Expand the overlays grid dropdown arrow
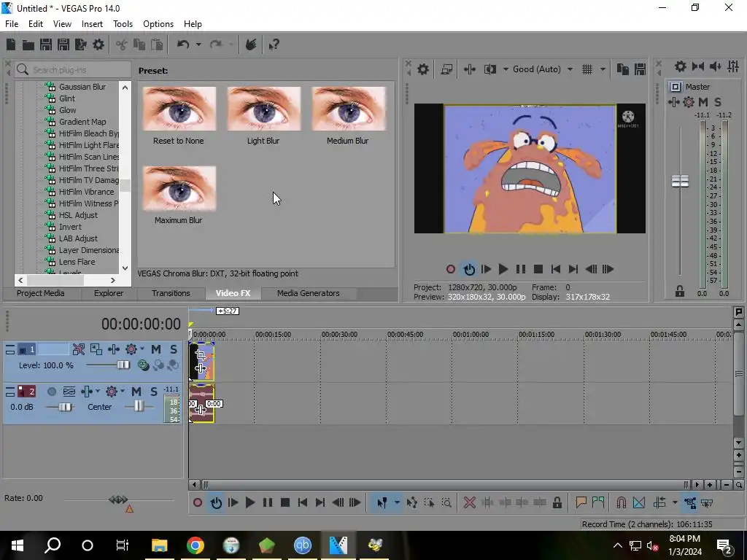 [x=602, y=69]
